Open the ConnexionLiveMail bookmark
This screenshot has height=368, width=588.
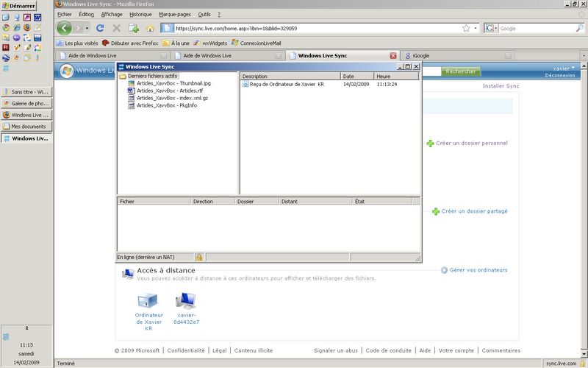pyautogui.click(x=256, y=43)
